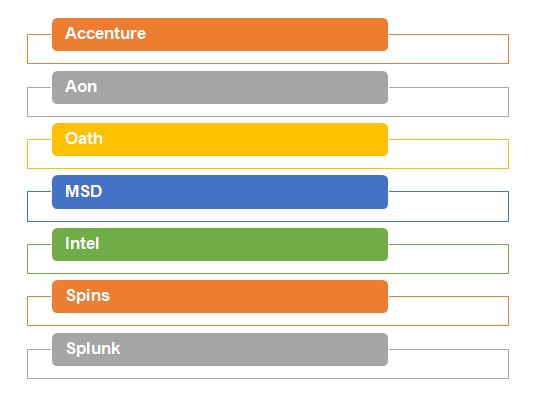
Task: Select the green Intel bar
Action: [220, 245]
